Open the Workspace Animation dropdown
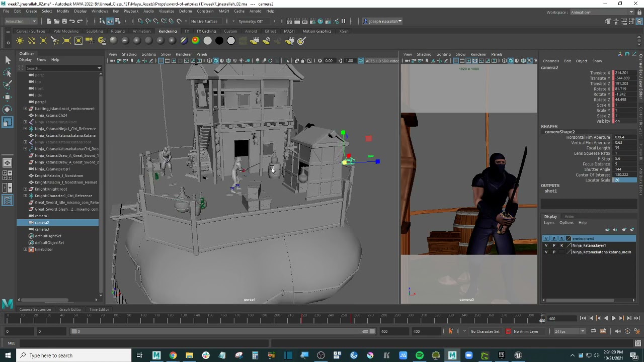Image resolution: width=644 pixels, height=362 pixels. pos(602,12)
